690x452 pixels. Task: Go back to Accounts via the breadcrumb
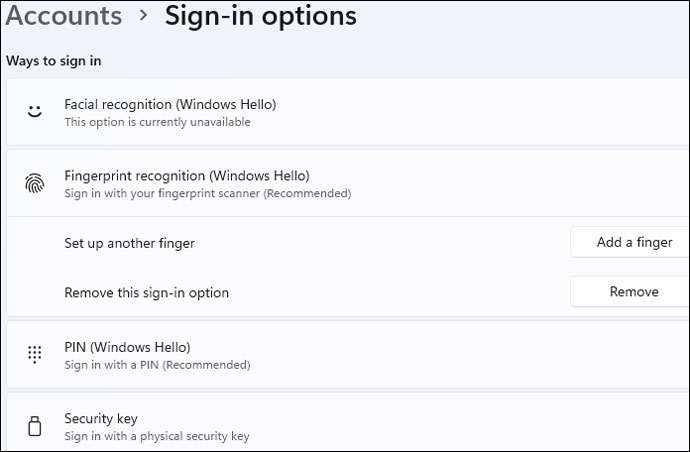click(x=64, y=16)
